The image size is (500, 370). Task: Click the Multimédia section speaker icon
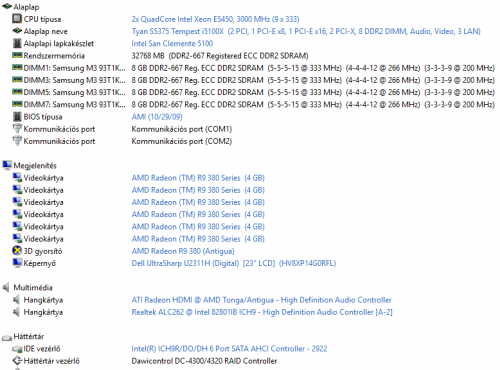[6, 287]
